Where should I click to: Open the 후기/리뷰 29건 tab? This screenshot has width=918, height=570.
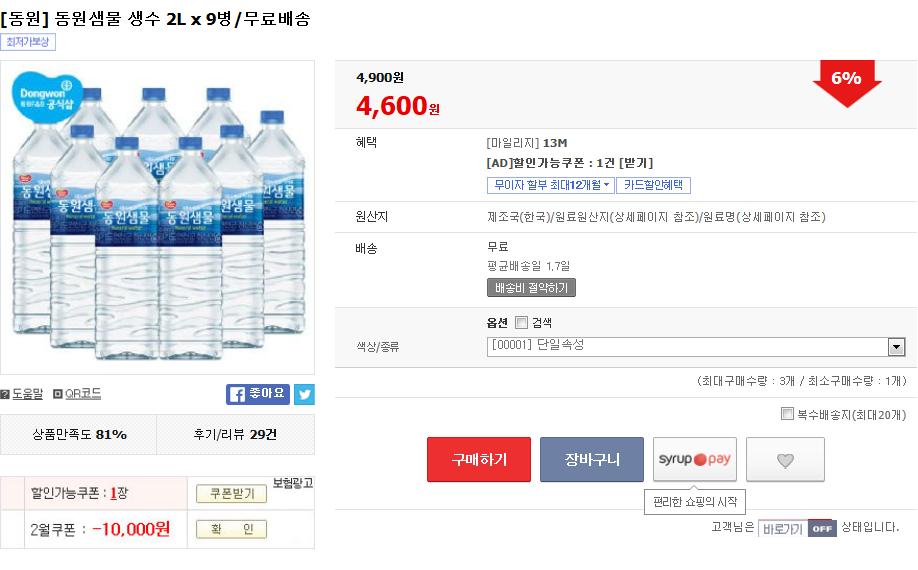(x=236, y=435)
